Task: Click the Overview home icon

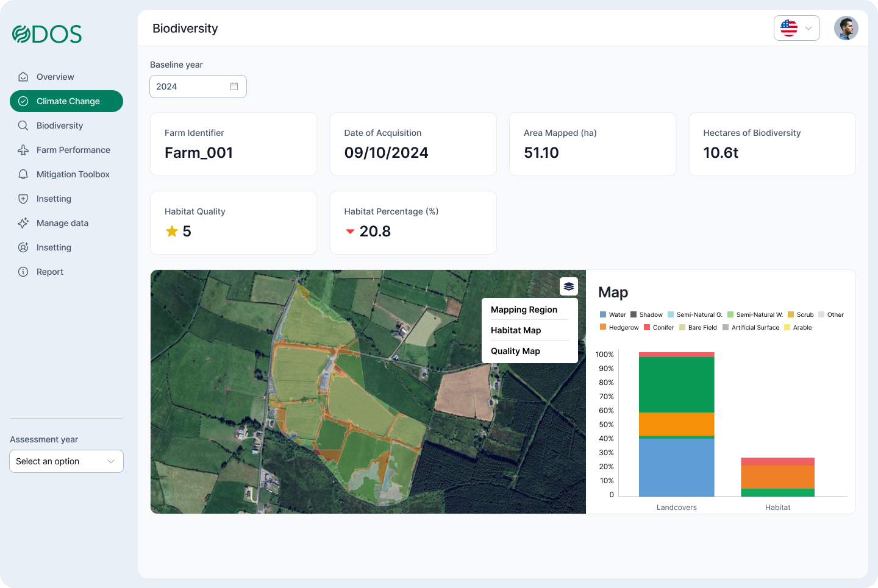Action: 23,77
